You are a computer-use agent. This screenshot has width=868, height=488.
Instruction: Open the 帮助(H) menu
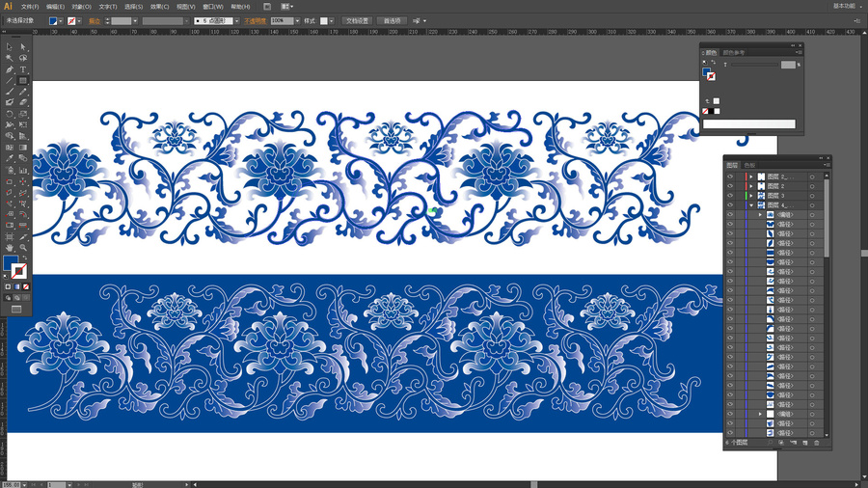pos(240,7)
